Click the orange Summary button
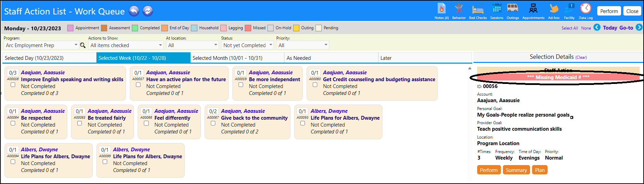644x184 pixels. click(x=516, y=170)
